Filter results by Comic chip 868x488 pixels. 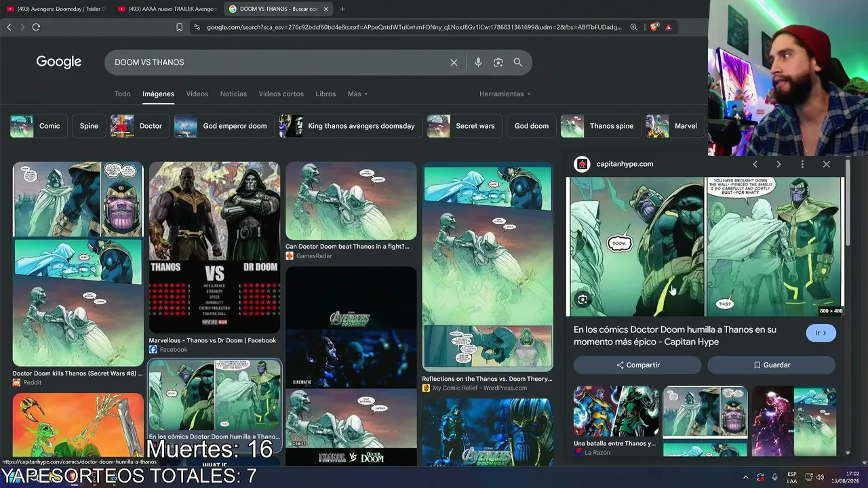pyautogui.click(x=38, y=126)
